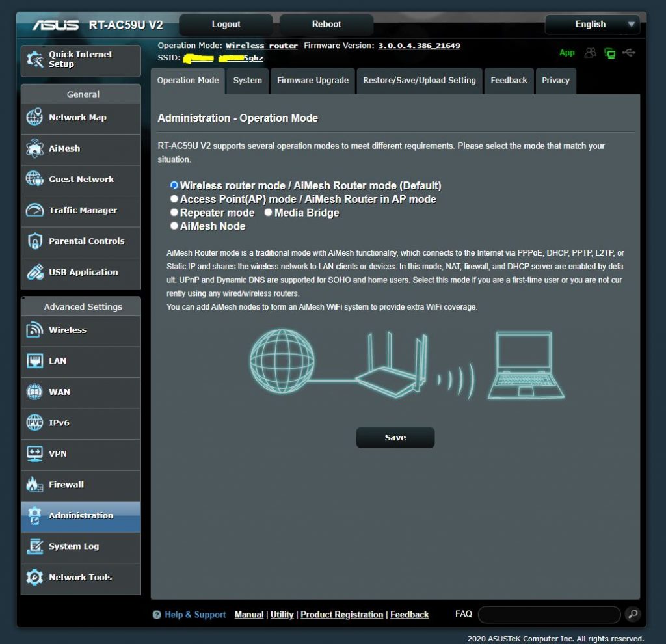The image size is (666, 644).
Task: Click the green App link
Action: point(566,53)
